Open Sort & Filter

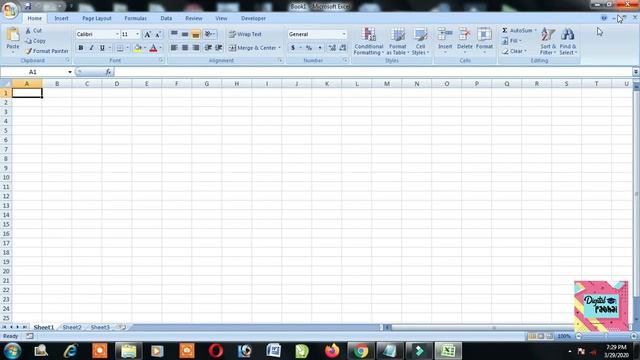tap(548, 41)
